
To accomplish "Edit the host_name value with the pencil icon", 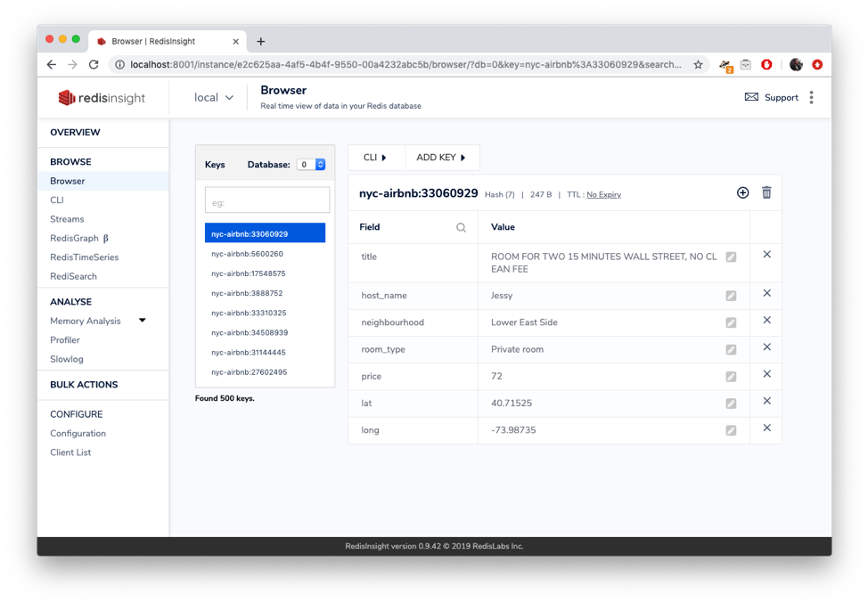I will pyautogui.click(x=732, y=295).
